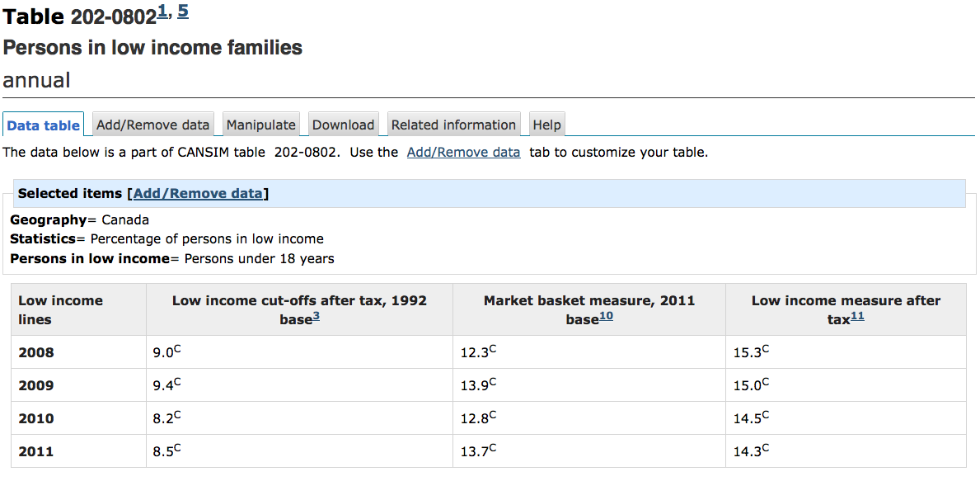Go to the Download tab

pyautogui.click(x=343, y=125)
